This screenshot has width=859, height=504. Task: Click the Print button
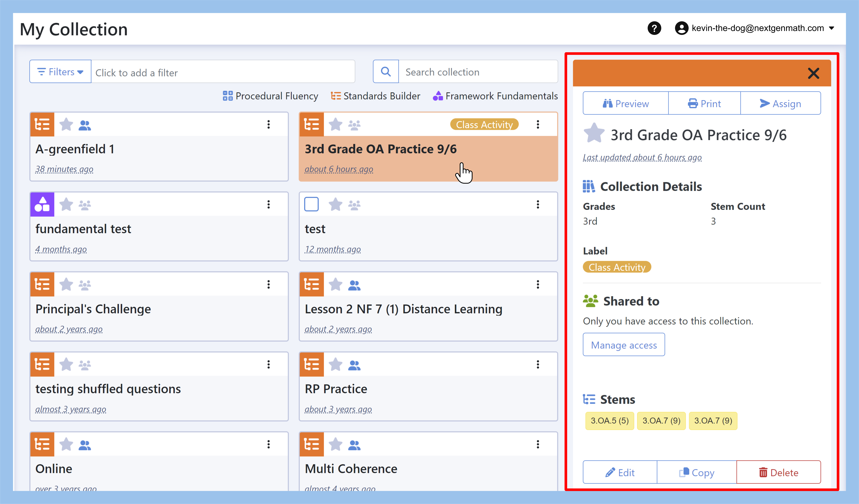704,103
